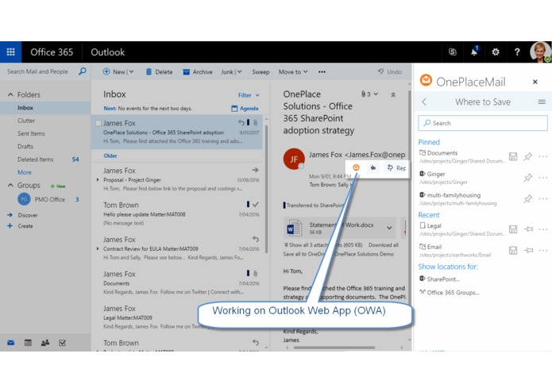The height and width of the screenshot is (392, 552).
Task: Open the help question mark icon
Action: [x=517, y=52]
